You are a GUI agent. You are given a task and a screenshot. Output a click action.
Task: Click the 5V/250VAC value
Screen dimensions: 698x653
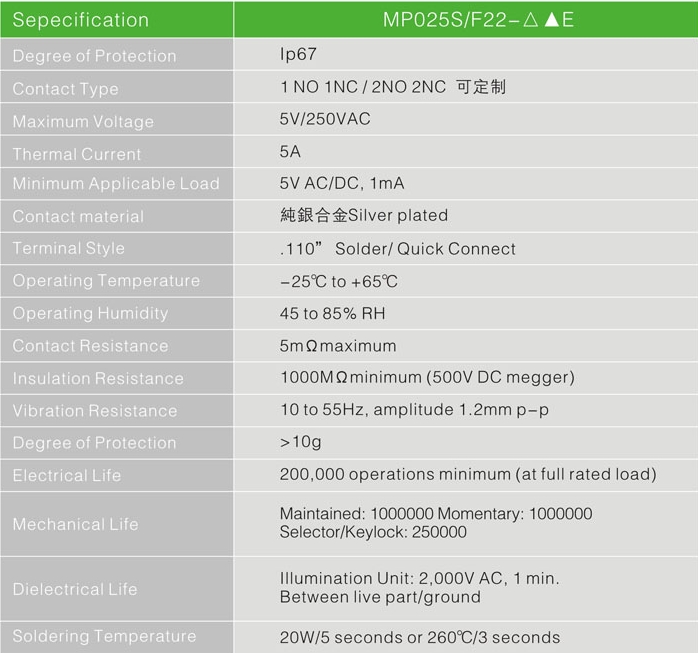click(x=325, y=120)
